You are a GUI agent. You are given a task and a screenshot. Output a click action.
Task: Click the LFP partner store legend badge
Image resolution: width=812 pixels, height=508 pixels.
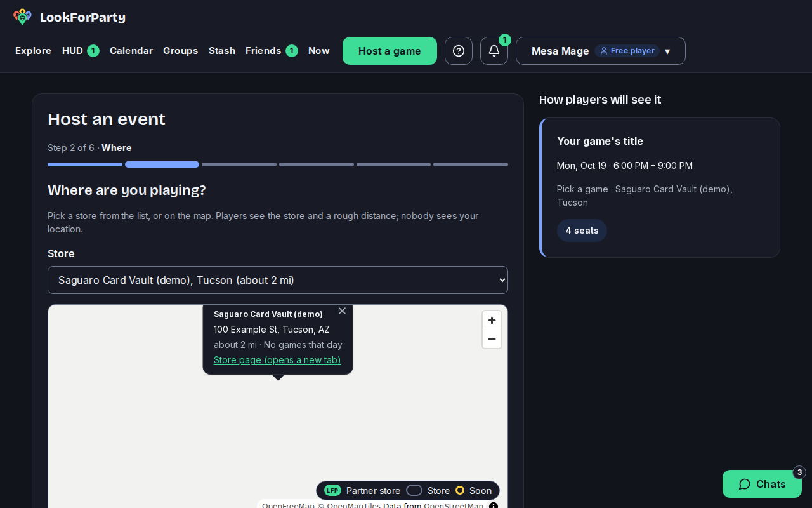pyautogui.click(x=332, y=490)
